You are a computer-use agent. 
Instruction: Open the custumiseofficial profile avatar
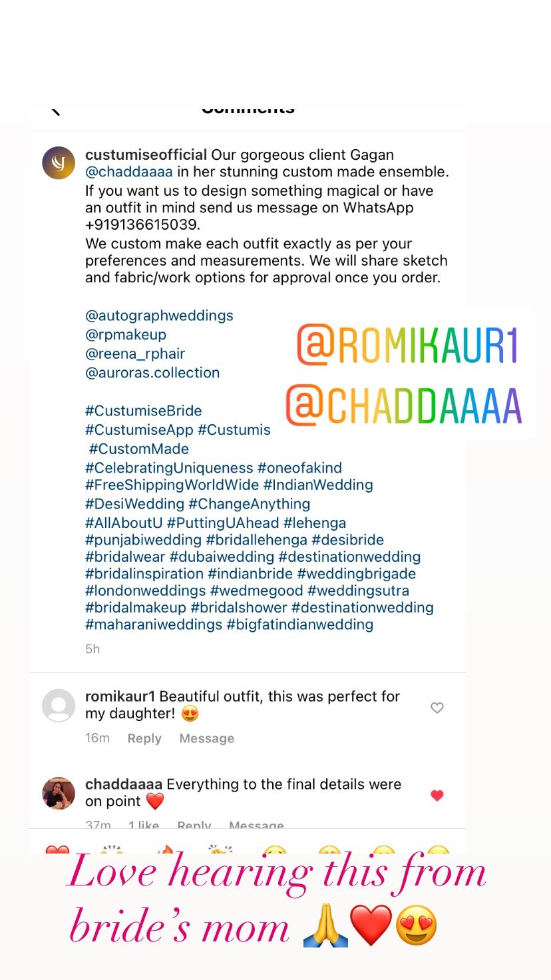pyautogui.click(x=59, y=163)
